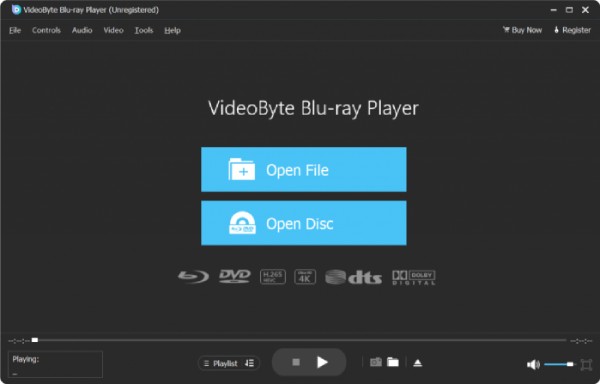Minimize the VideoByte window
This screenshot has width=600, height=384.
(x=553, y=10)
